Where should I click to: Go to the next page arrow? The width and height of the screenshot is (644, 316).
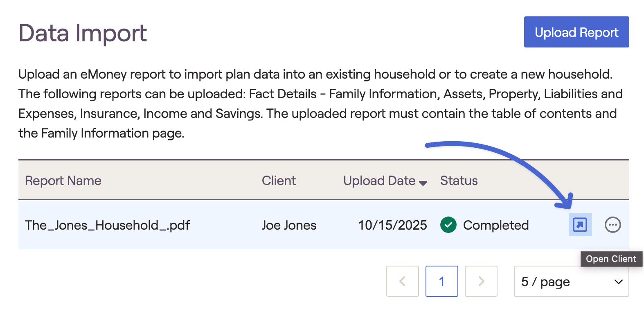(x=481, y=281)
